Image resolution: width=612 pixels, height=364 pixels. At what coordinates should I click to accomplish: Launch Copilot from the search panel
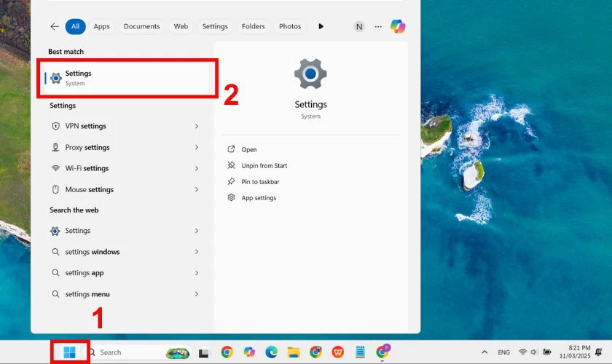coord(398,26)
